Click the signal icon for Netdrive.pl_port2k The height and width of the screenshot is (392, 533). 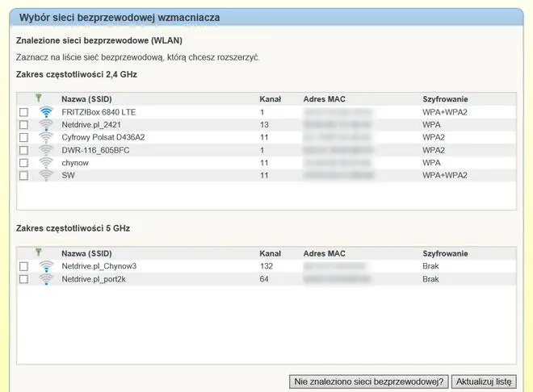tap(46, 279)
